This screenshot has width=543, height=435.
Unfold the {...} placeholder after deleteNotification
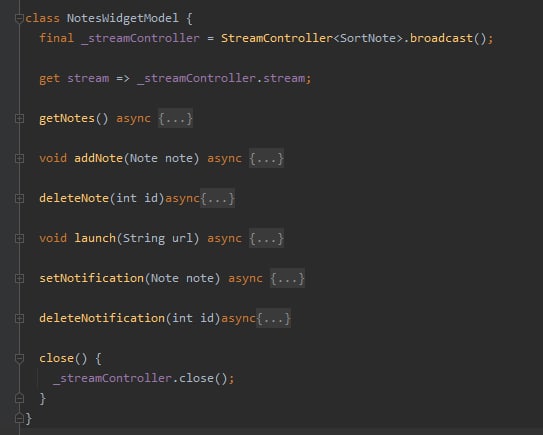point(274,318)
